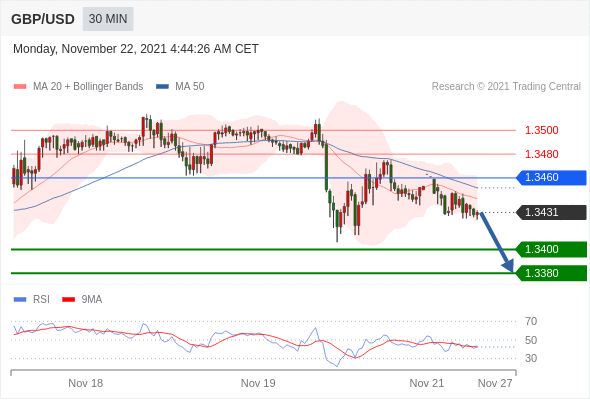
Task: Click the Nov 19 axis label
Action: click(258, 383)
